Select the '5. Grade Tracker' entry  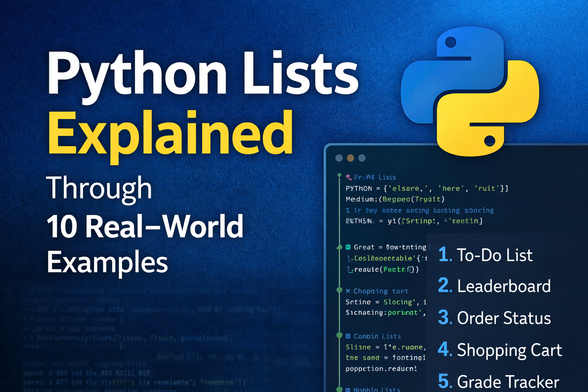coord(498,382)
